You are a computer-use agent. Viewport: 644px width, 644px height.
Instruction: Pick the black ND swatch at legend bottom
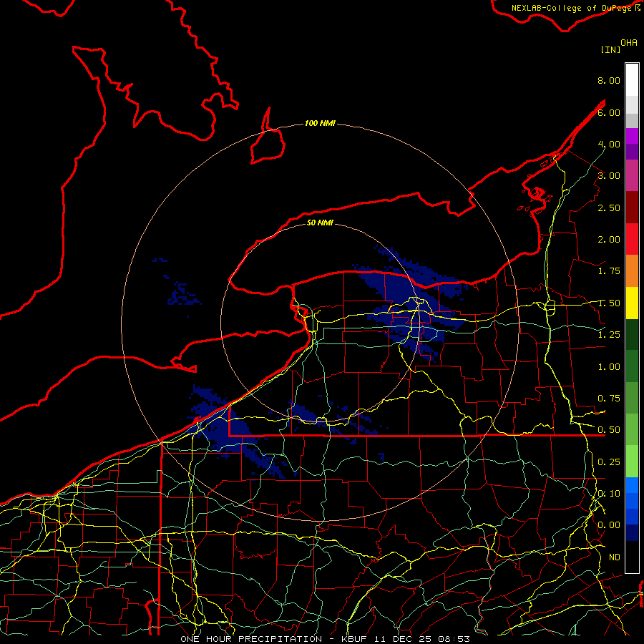pyautogui.click(x=632, y=557)
